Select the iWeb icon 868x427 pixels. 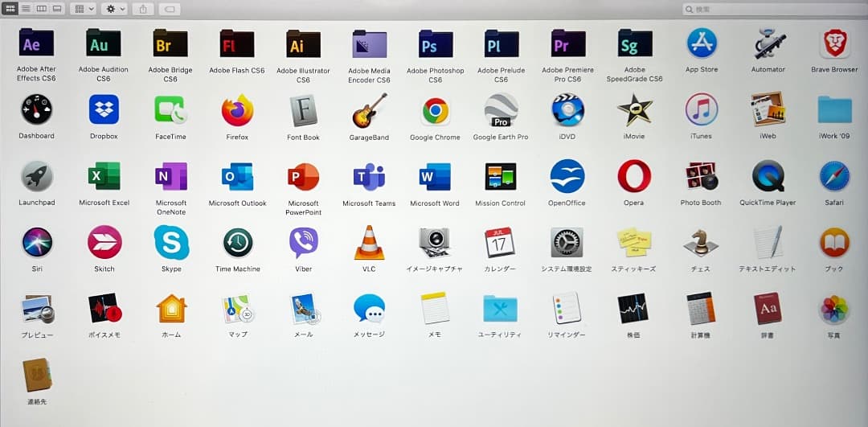768,109
